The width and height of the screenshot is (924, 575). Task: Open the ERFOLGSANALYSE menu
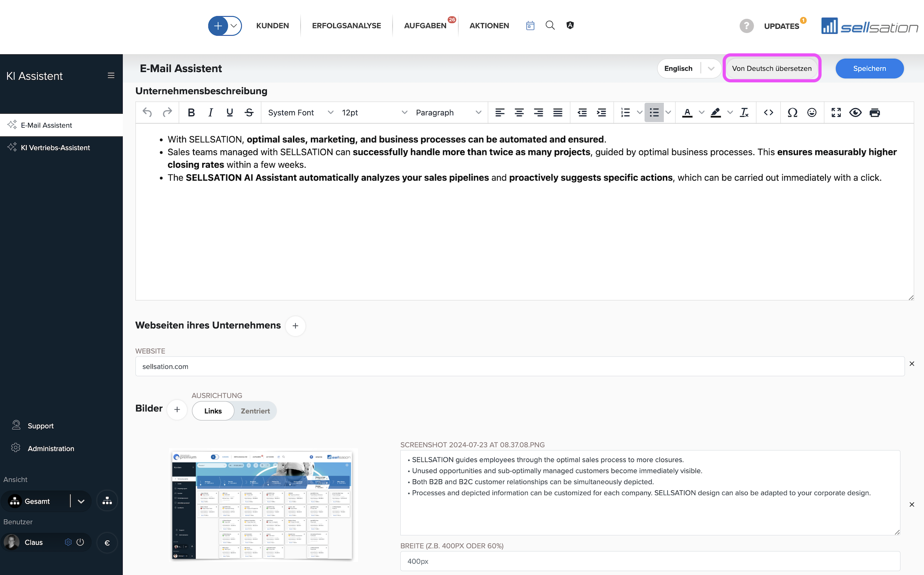point(346,25)
